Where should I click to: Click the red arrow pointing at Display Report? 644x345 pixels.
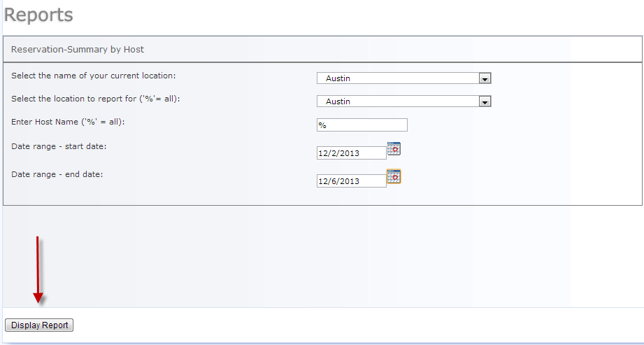pos(38,269)
